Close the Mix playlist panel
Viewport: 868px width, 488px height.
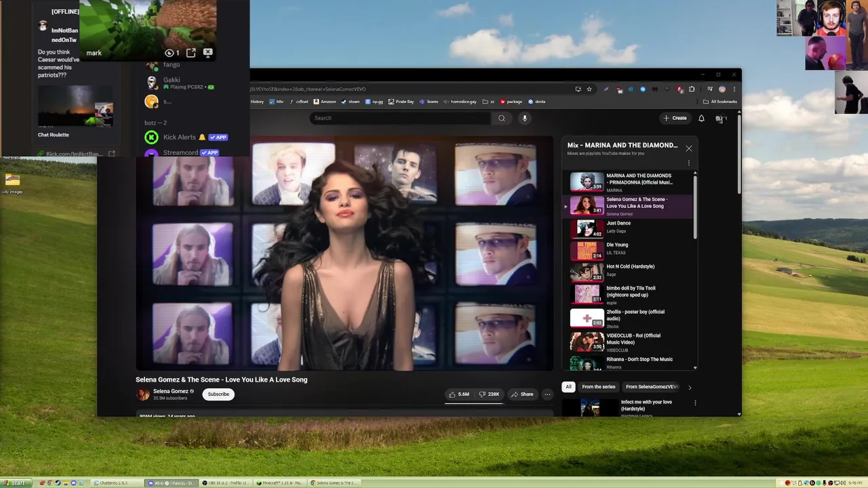(688, 148)
